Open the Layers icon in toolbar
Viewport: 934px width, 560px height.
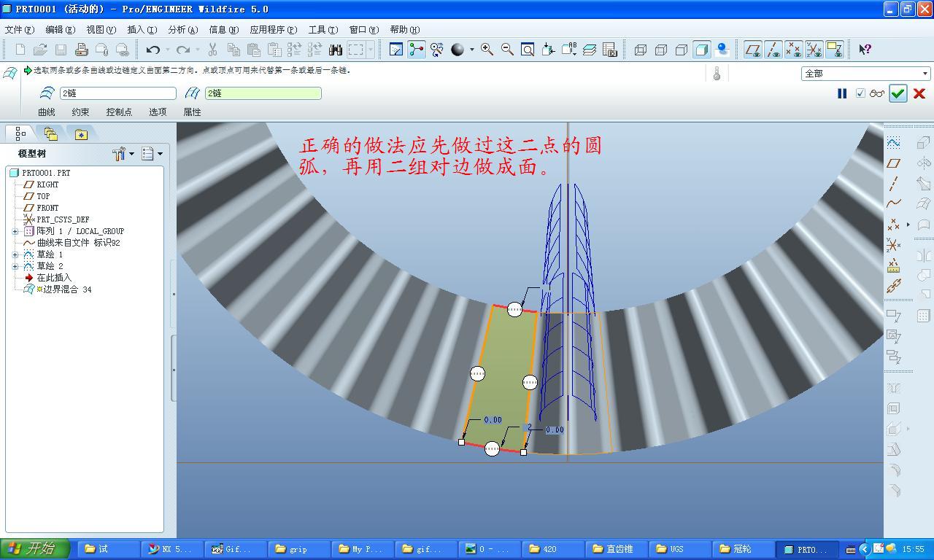590,50
